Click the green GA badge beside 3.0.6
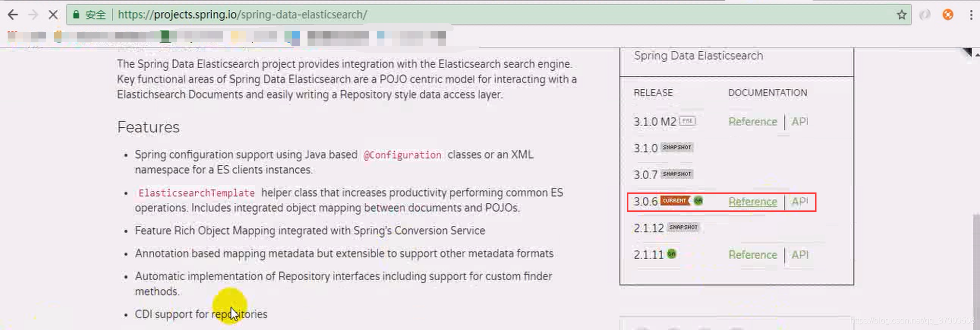This screenshot has width=980, height=330. tap(698, 201)
